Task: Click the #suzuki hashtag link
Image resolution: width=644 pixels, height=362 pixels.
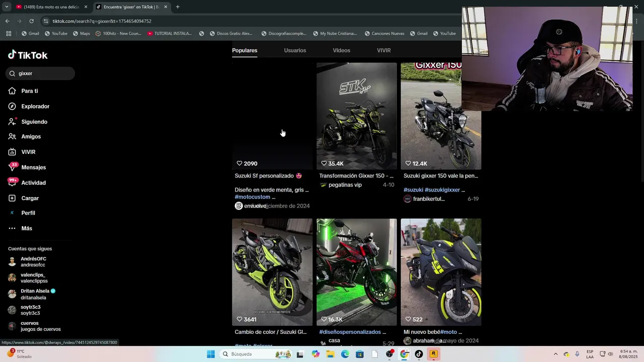Action: (413, 190)
